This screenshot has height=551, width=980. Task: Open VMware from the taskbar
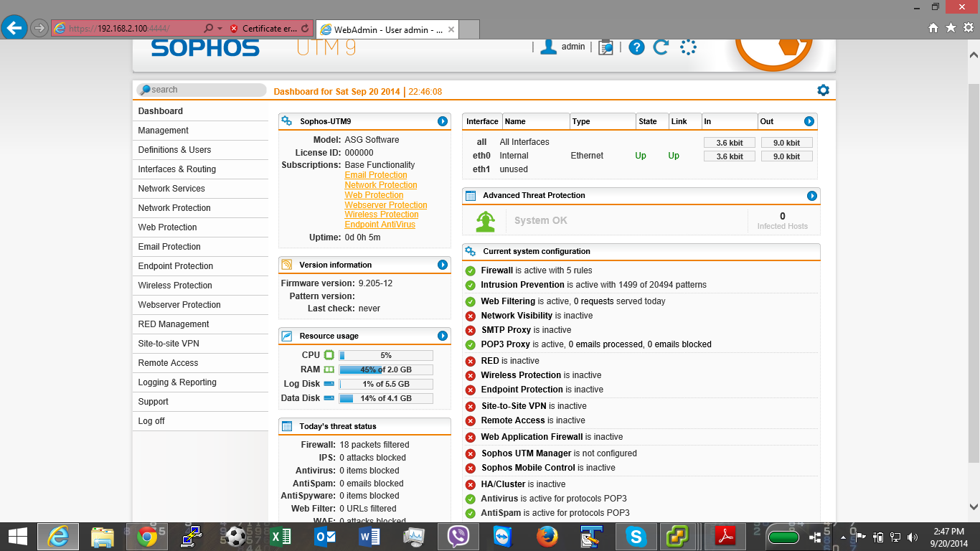coord(678,537)
